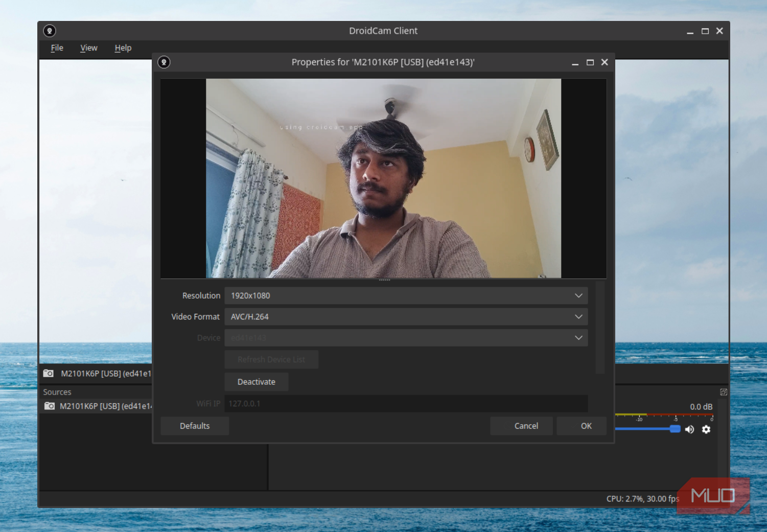
Task: Click the mixer panel pop-out icon
Action: pyautogui.click(x=724, y=392)
